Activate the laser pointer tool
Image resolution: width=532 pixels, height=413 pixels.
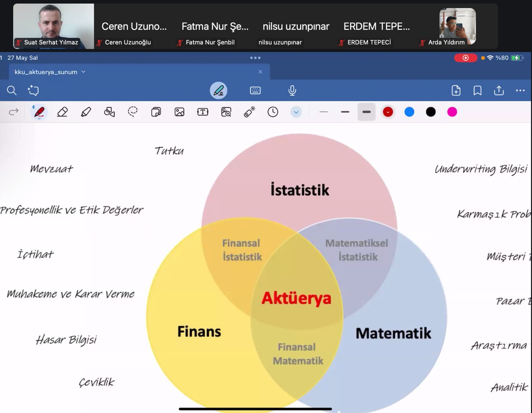pos(249,112)
